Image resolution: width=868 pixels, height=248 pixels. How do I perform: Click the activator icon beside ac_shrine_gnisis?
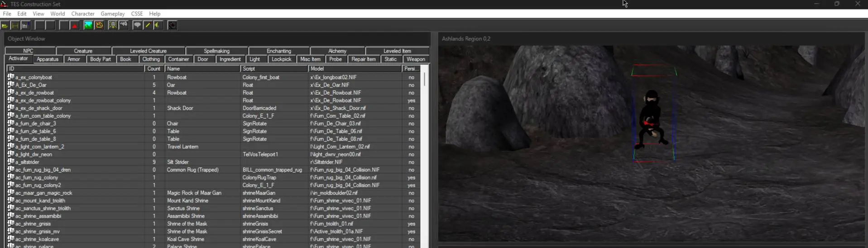coord(11,224)
